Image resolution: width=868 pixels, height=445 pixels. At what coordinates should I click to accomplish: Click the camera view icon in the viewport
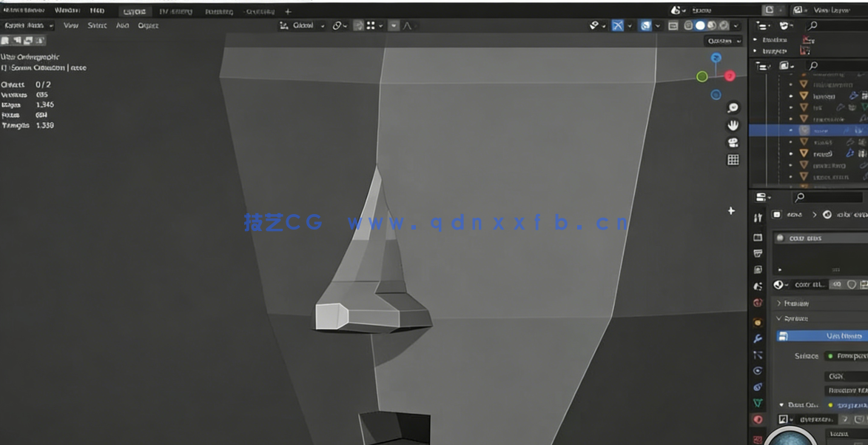732,142
